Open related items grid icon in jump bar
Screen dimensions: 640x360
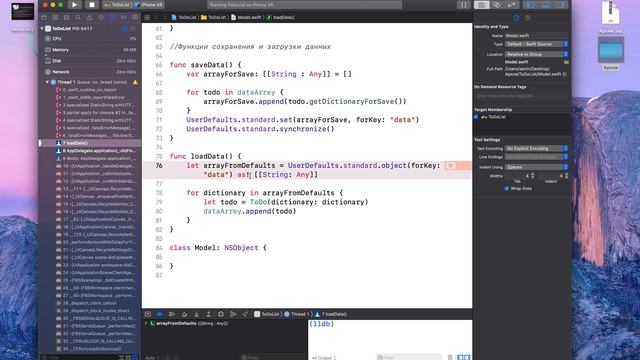pos(147,18)
